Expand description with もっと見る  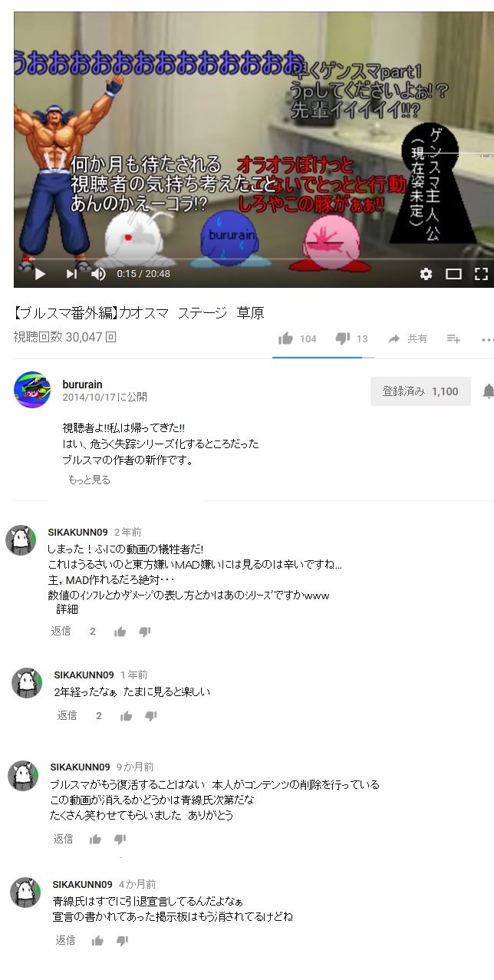89,480
